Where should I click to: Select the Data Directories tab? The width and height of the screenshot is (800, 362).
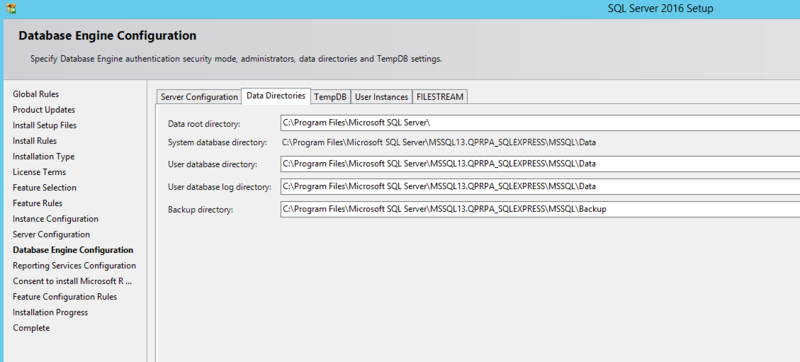(276, 96)
